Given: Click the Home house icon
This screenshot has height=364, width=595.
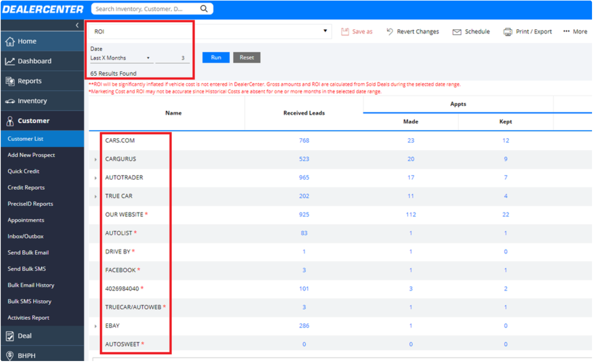Looking at the screenshot, I should 10,41.
